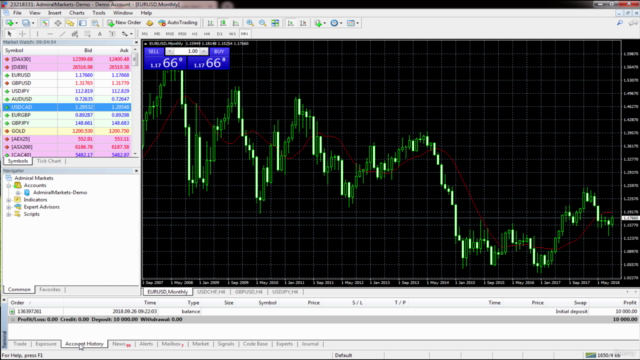This screenshot has width=640, height=360.
Task: Select the M15 timeframe
Action: (170, 34)
